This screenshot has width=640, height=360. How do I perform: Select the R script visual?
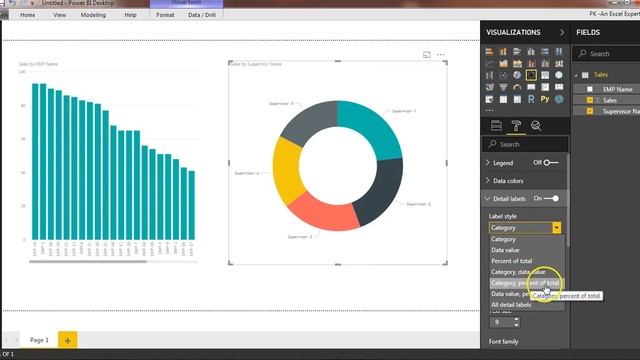531,99
